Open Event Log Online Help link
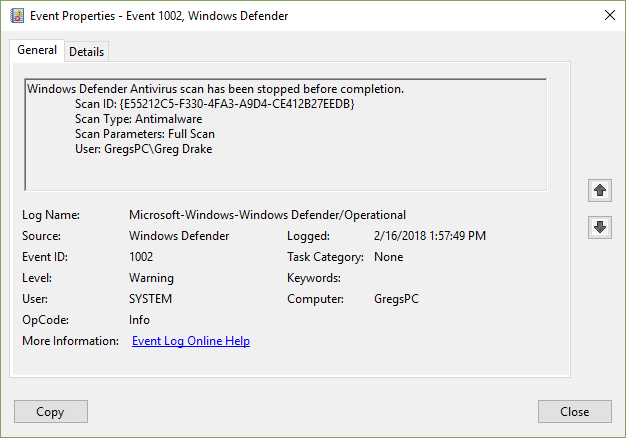Viewport: 626px width, 438px height. (191, 341)
